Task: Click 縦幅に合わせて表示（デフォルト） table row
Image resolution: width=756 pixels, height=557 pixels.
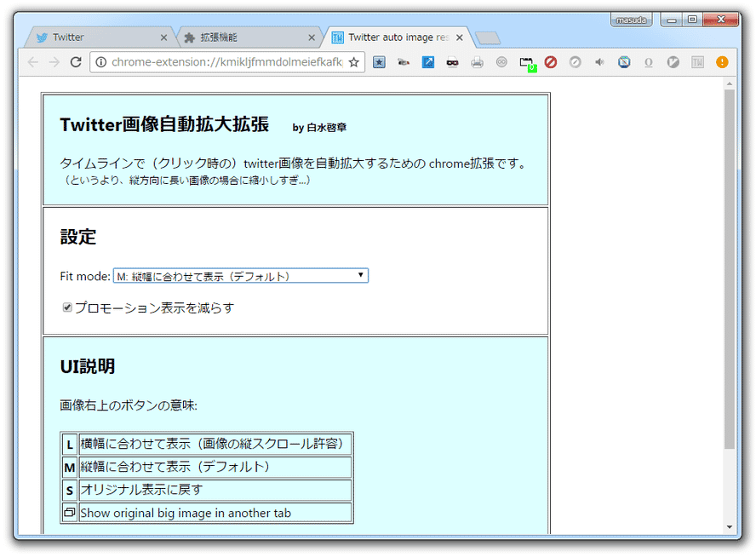Action: tap(215, 468)
